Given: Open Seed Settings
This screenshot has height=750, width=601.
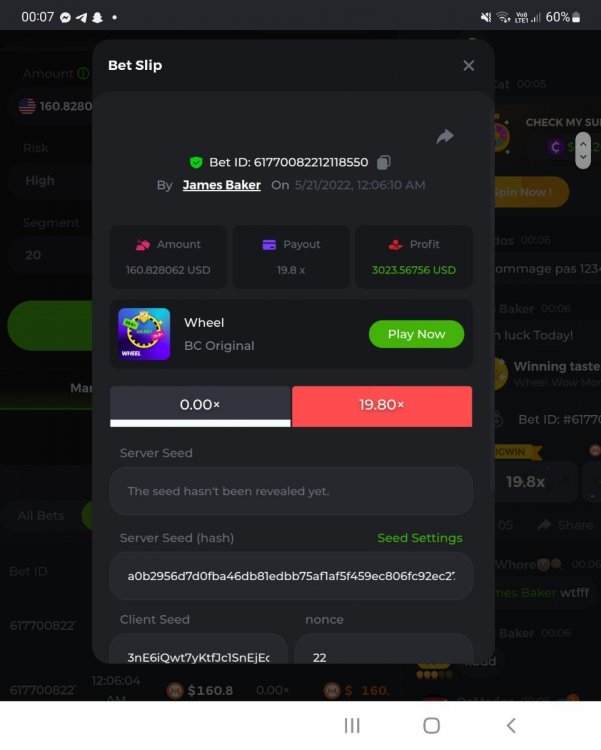Looking at the screenshot, I should 420,538.
